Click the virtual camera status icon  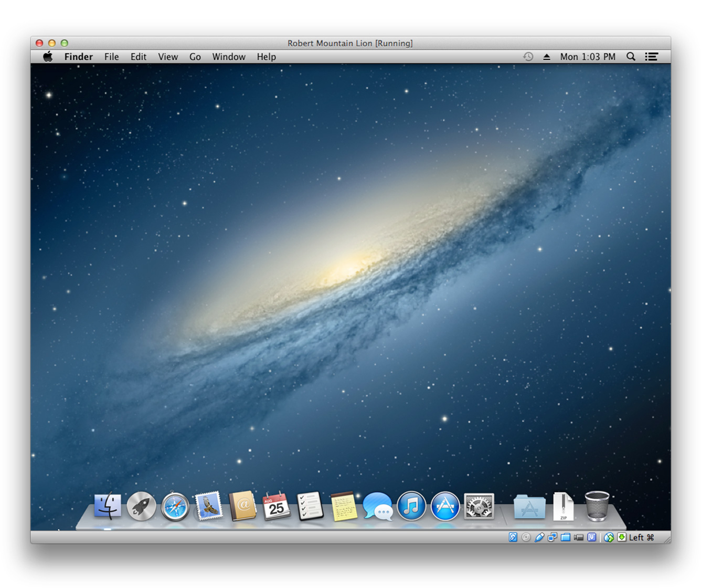coord(579,537)
